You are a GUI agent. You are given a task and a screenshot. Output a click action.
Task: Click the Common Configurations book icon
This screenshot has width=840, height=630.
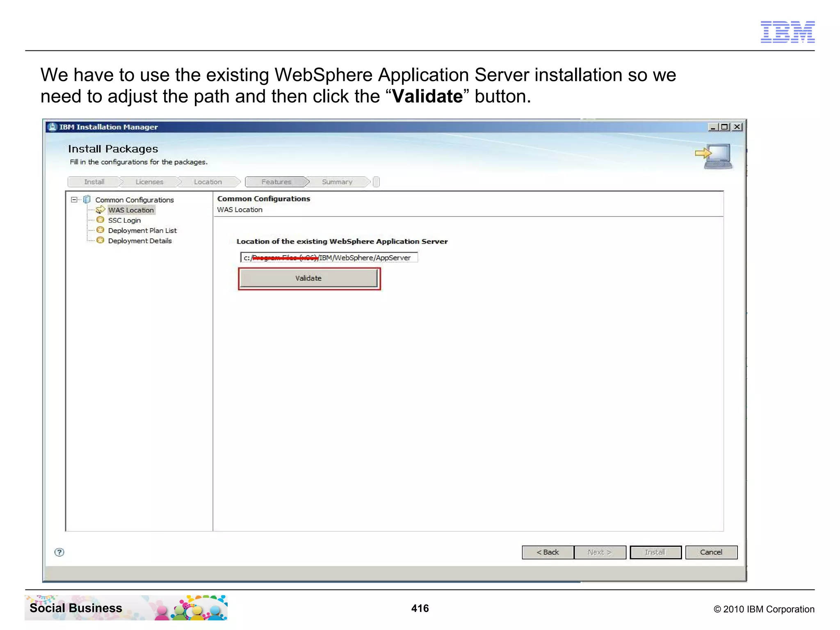(87, 199)
